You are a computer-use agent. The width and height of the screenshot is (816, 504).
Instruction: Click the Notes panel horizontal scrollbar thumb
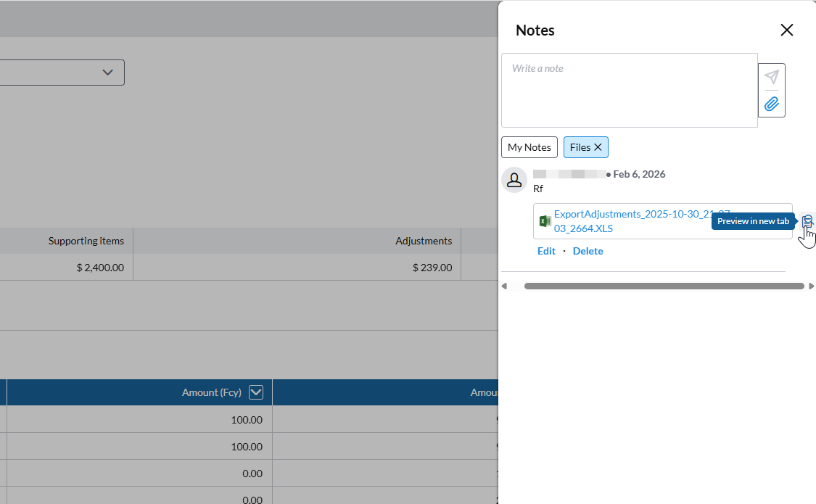coord(664,286)
